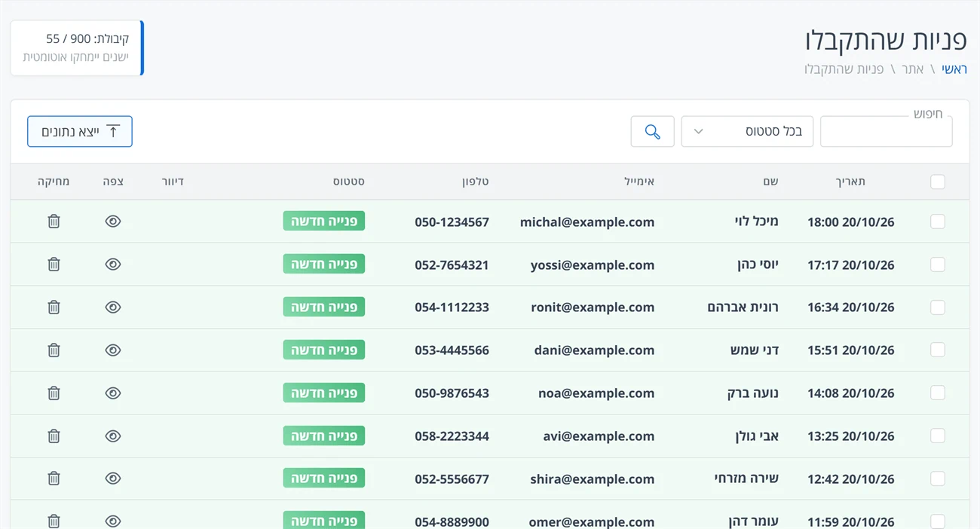Click the טלפון column header
Screen dimensions: 980x529
tap(475, 182)
